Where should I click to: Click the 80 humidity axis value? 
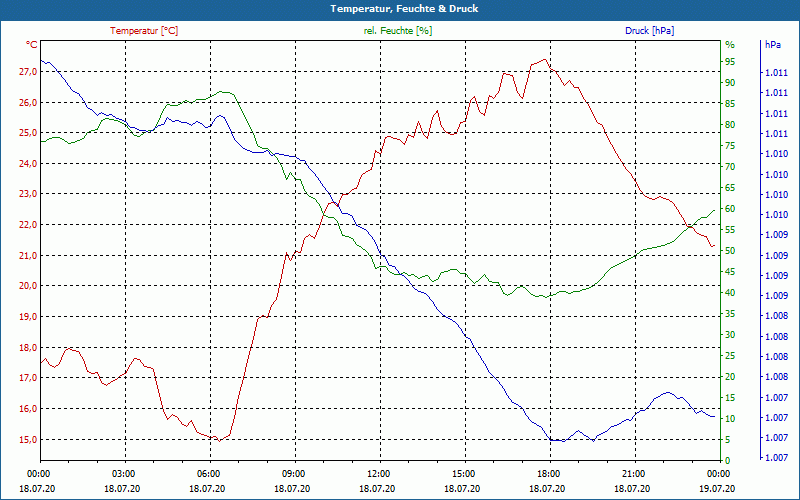(730, 125)
